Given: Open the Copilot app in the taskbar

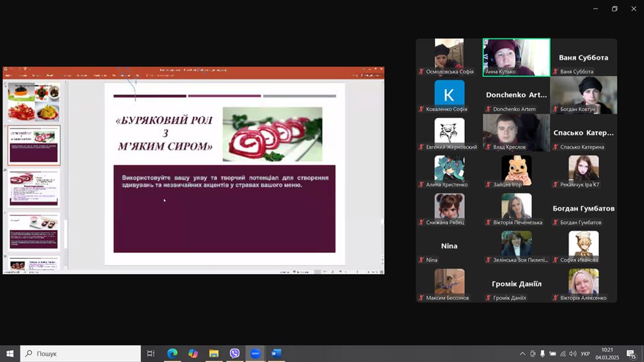Looking at the screenshot, I should click(x=193, y=353).
